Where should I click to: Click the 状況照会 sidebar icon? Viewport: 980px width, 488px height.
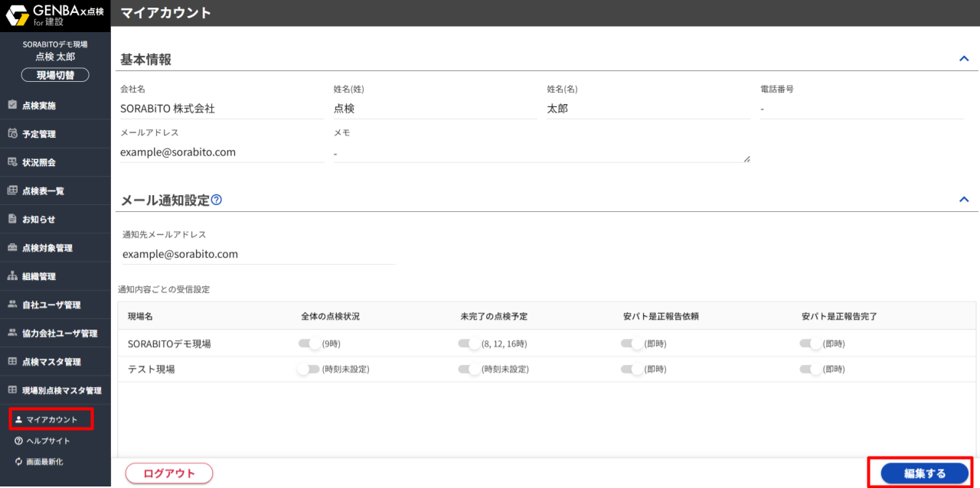click(x=12, y=162)
